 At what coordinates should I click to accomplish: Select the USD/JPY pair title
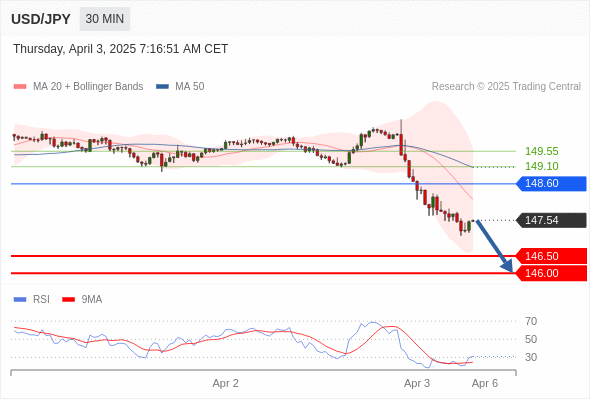41,19
